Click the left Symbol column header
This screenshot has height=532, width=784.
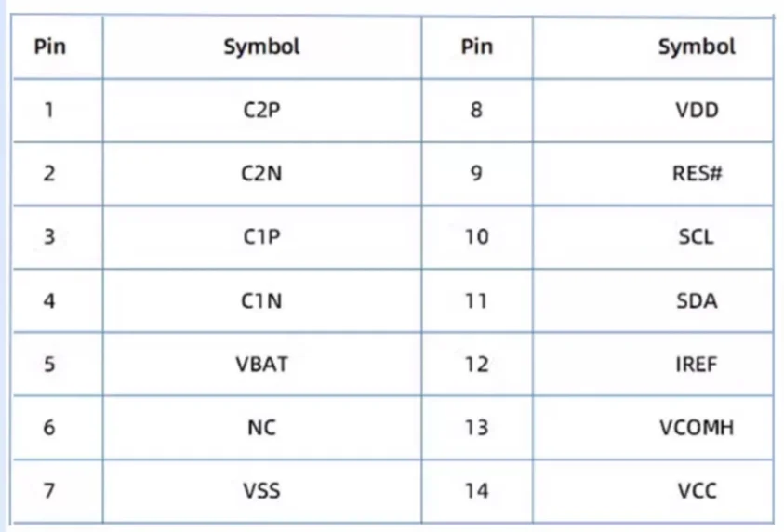pos(262,47)
